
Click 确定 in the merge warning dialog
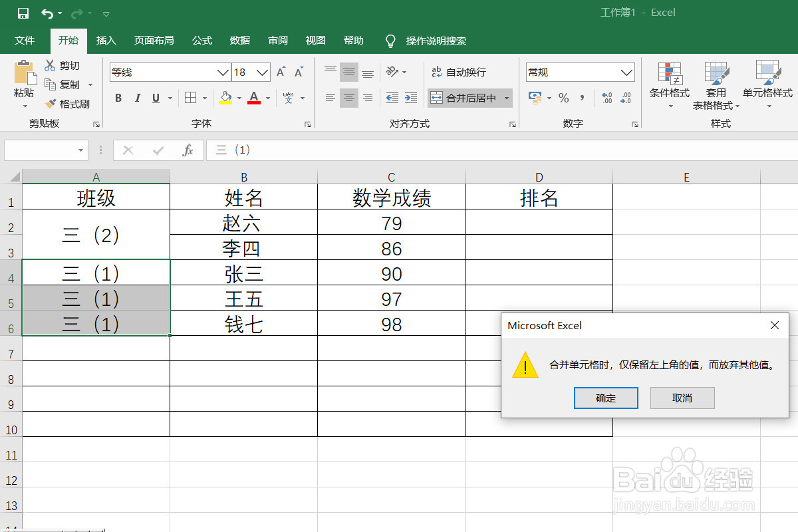tap(605, 398)
